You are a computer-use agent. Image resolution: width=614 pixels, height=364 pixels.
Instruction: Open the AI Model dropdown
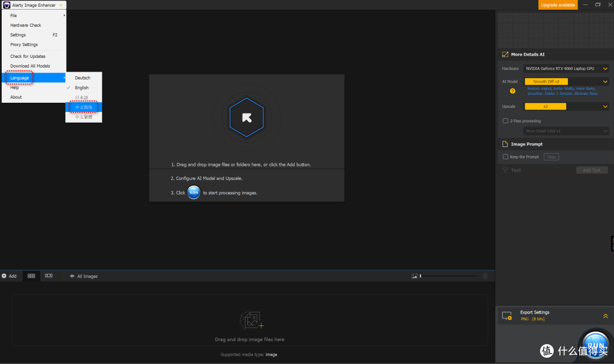566,81
